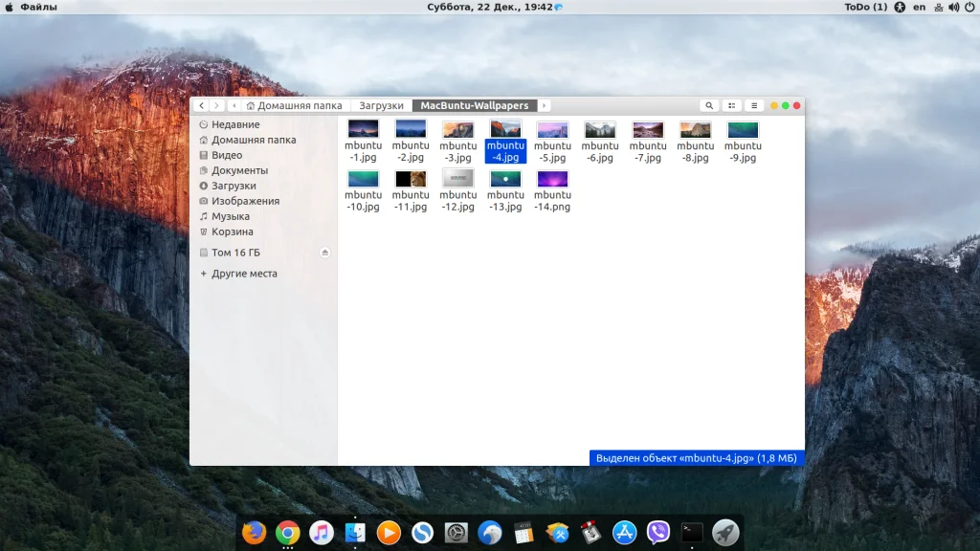Open the hamburger menu in file manager
Screen dimensions: 980x551
[x=754, y=105]
